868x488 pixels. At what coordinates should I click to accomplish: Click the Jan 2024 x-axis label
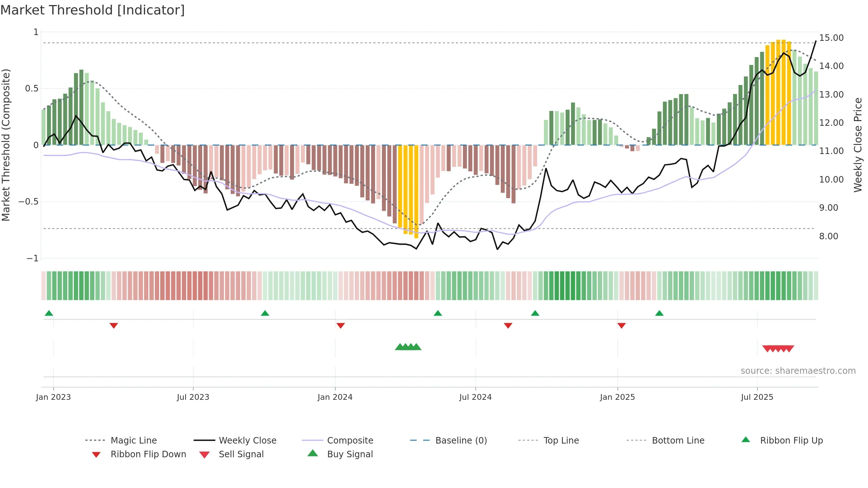[x=335, y=397]
